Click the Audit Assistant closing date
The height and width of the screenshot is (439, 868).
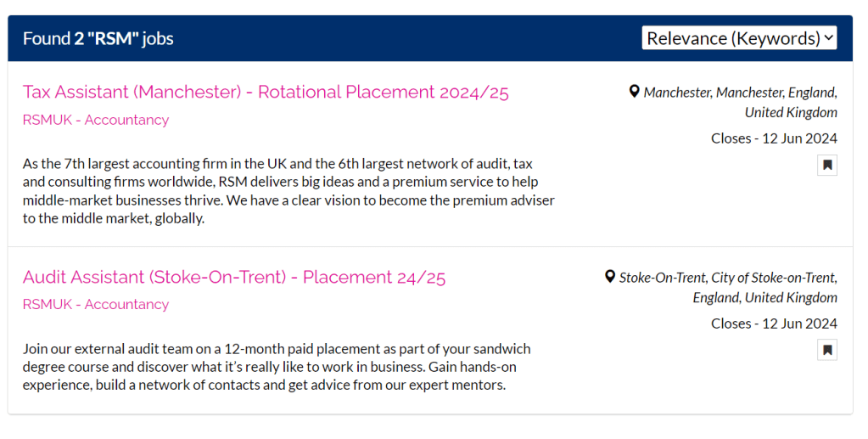pos(774,324)
